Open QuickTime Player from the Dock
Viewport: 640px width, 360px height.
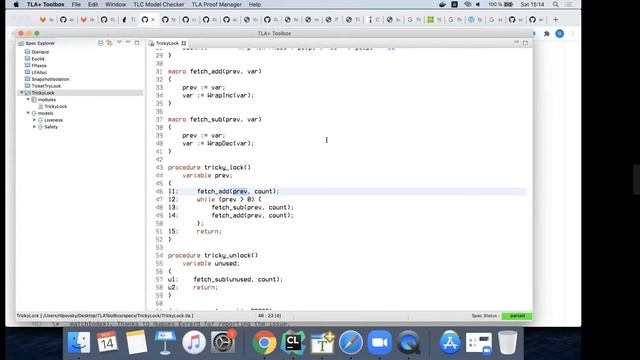[409, 342]
